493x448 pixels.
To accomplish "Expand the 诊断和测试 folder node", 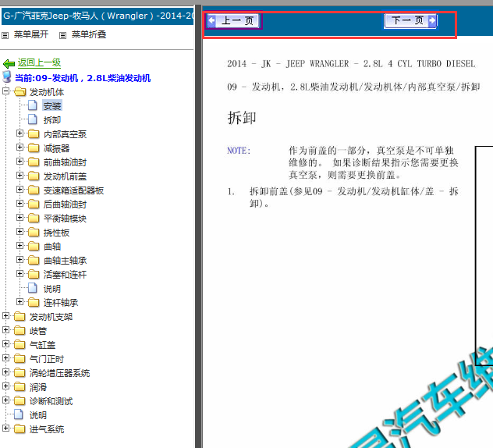I will tap(5, 400).
